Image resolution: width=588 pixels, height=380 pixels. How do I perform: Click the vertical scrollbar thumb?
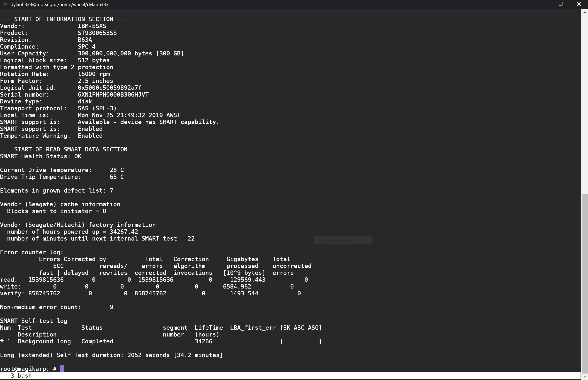584,284
